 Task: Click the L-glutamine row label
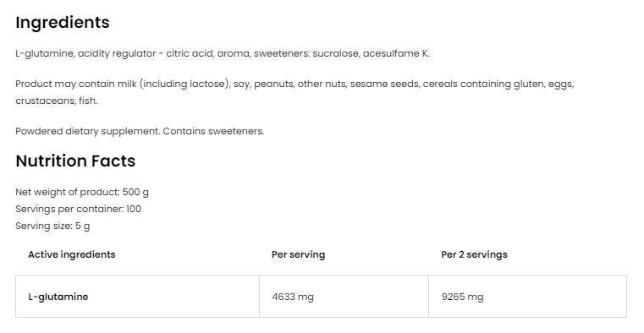coord(58,297)
